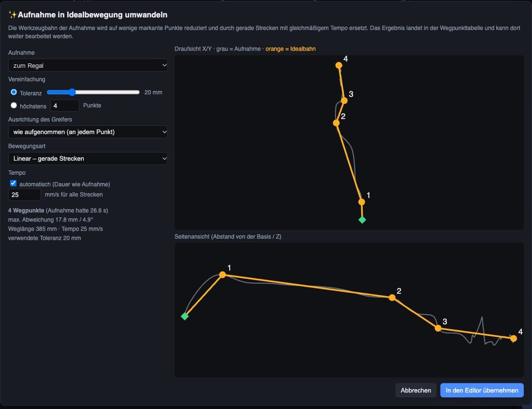Click In den Editor übernehmen button
This screenshot has width=532, height=409.
[x=482, y=390]
